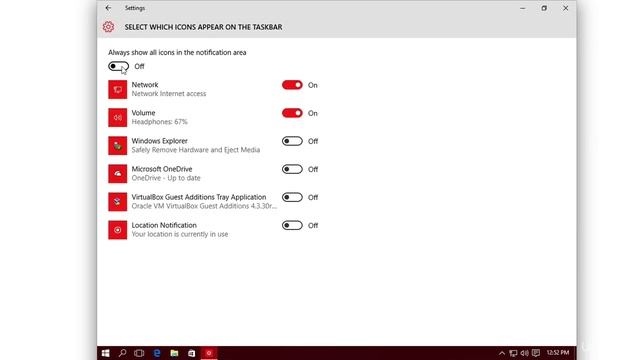Go back using the arrow in title bar
This screenshot has height=360, width=640.
pos(108,8)
